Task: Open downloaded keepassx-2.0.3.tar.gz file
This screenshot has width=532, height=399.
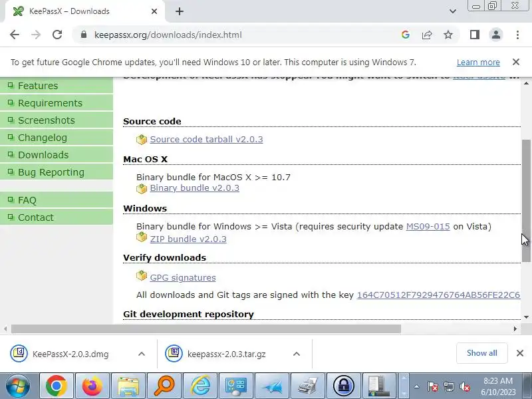Action: [215, 354]
